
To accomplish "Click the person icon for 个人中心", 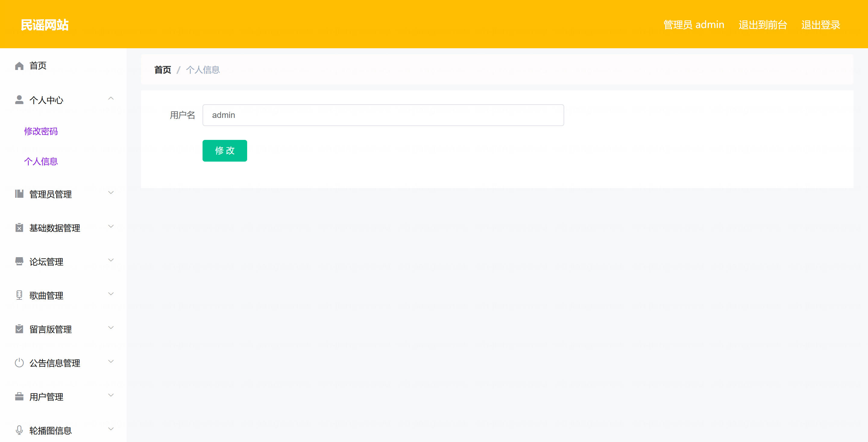I will [x=19, y=100].
